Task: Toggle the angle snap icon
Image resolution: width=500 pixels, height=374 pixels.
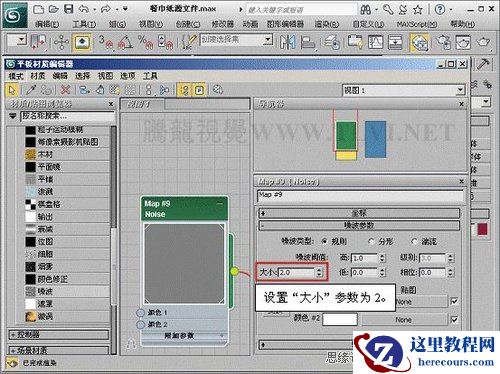Action: [x=125, y=42]
